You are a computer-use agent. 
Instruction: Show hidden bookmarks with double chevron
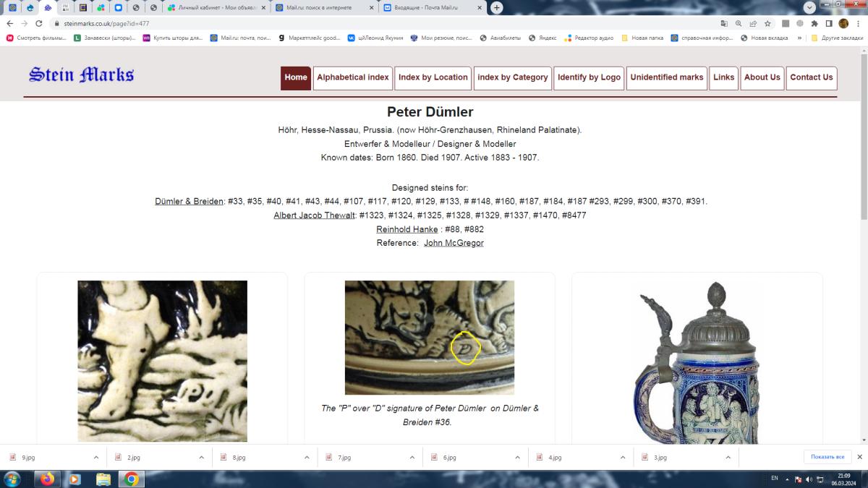click(799, 38)
